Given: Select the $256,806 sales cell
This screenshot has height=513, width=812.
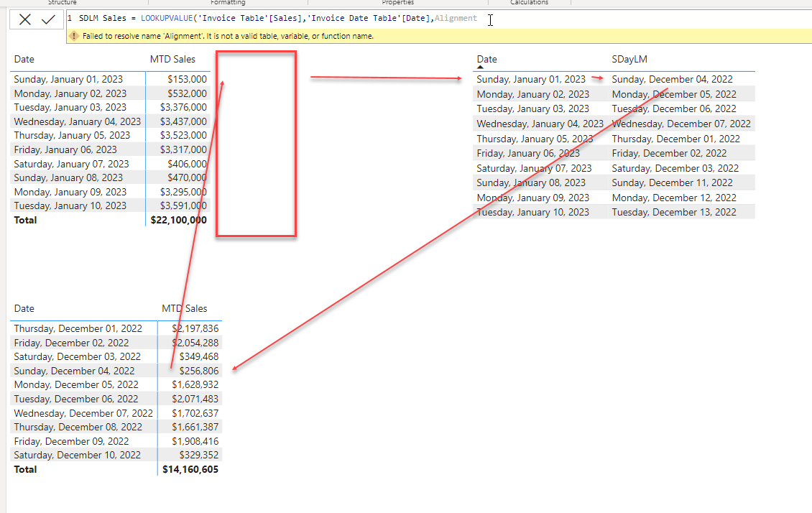Looking at the screenshot, I should 199,371.
